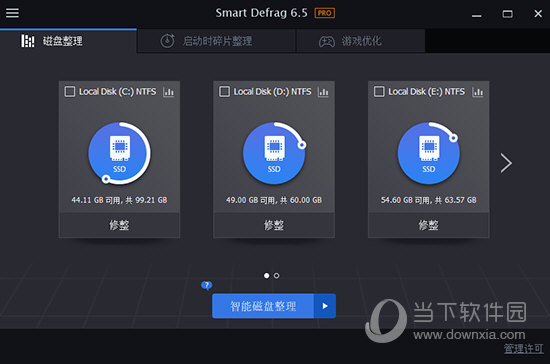
Task: Close the Smart Defrag window
Action: click(538, 14)
